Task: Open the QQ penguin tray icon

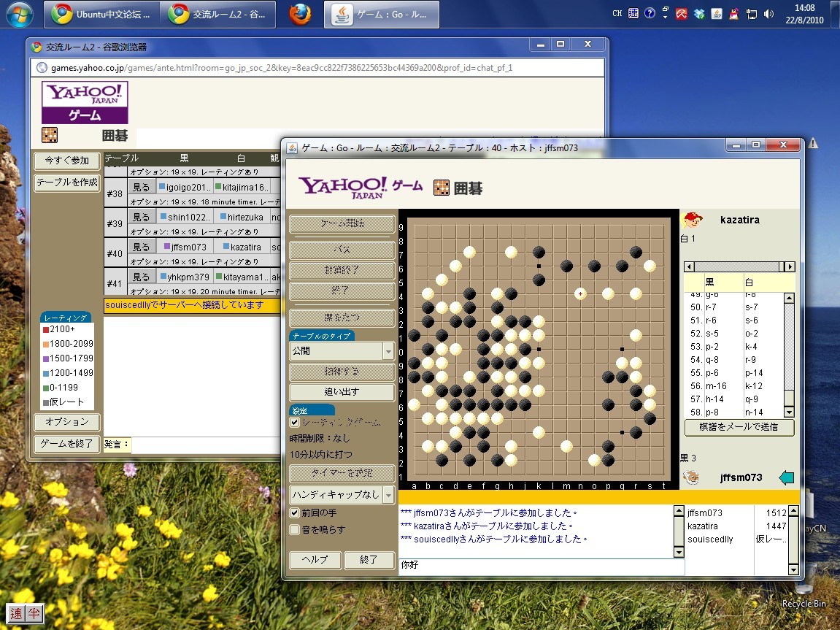Action: [734, 14]
